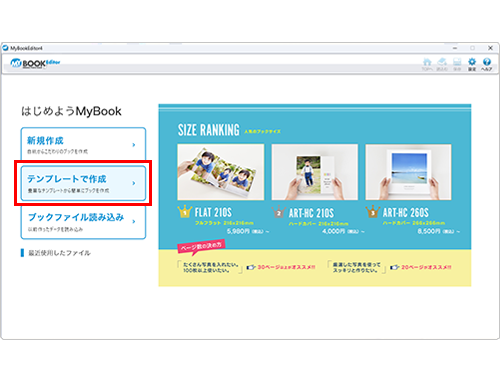Viewport: 500px width, 380px height.
Task: Click the FLAT 210S title
Action: 213,212
